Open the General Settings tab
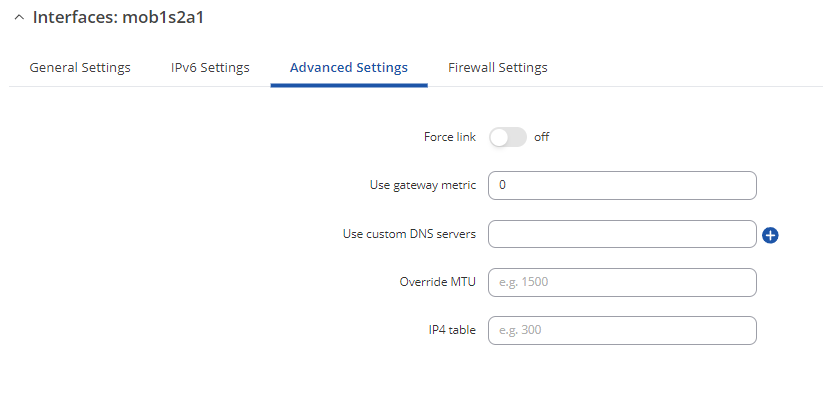Viewport: 823px width, 407px height. tap(80, 68)
